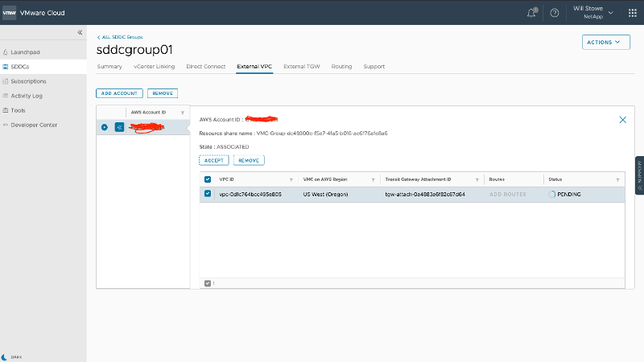Switch to the External TGW tab
This screenshot has height=362, width=644.
(x=302, y=67)
